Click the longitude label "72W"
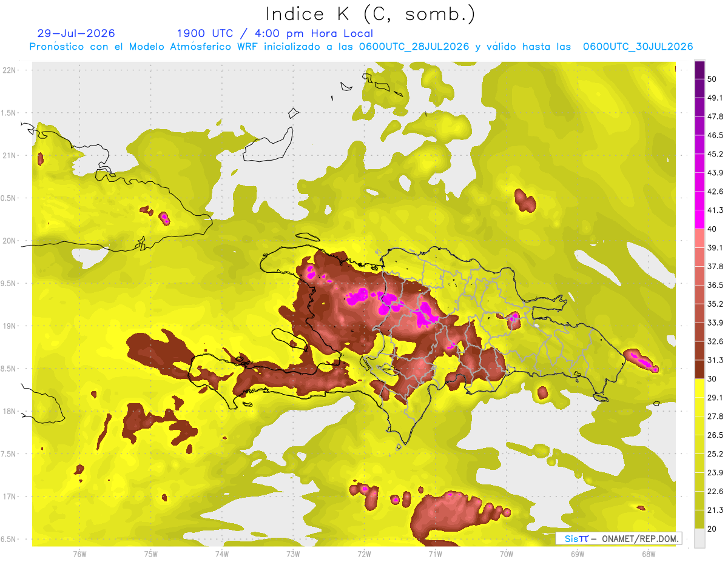 [364, 554]
